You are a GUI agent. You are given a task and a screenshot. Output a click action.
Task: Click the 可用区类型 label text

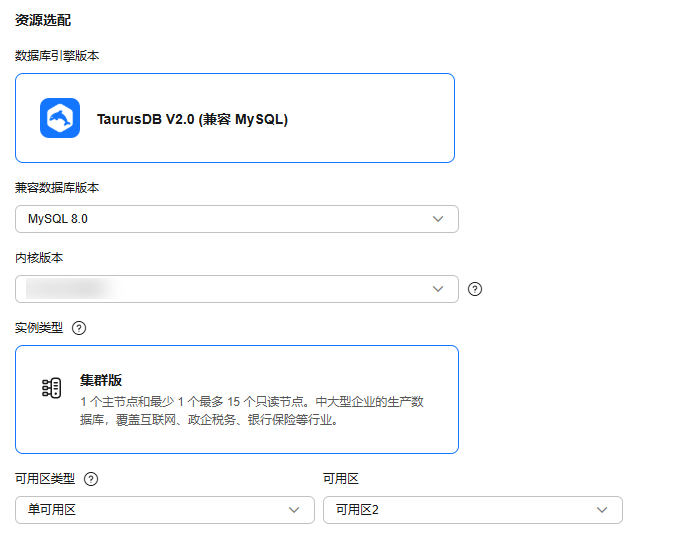[x=45, y=479]
